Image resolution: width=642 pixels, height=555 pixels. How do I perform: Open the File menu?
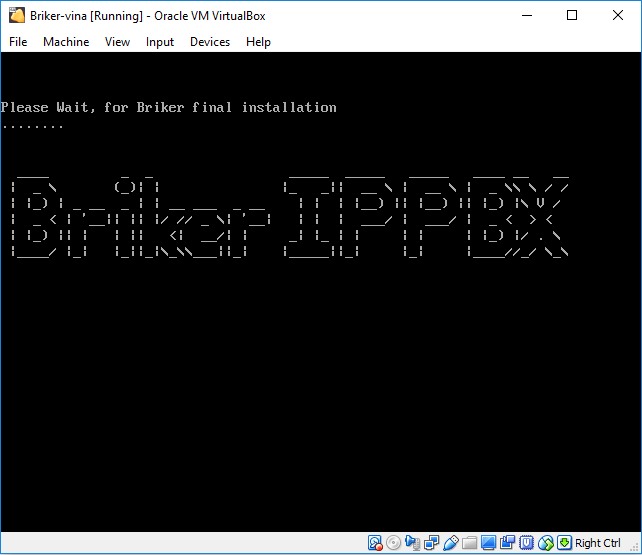18,42
